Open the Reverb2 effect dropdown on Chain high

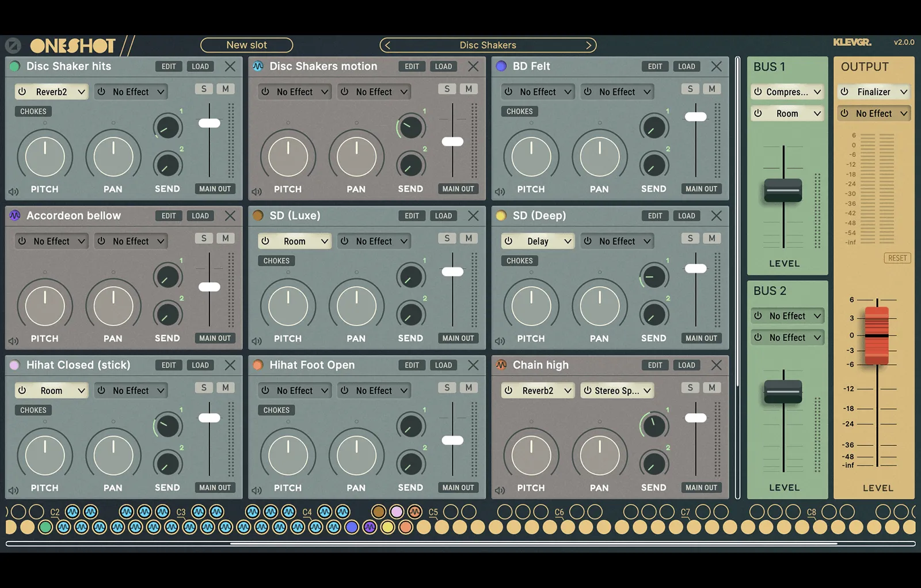click(538, 390)
